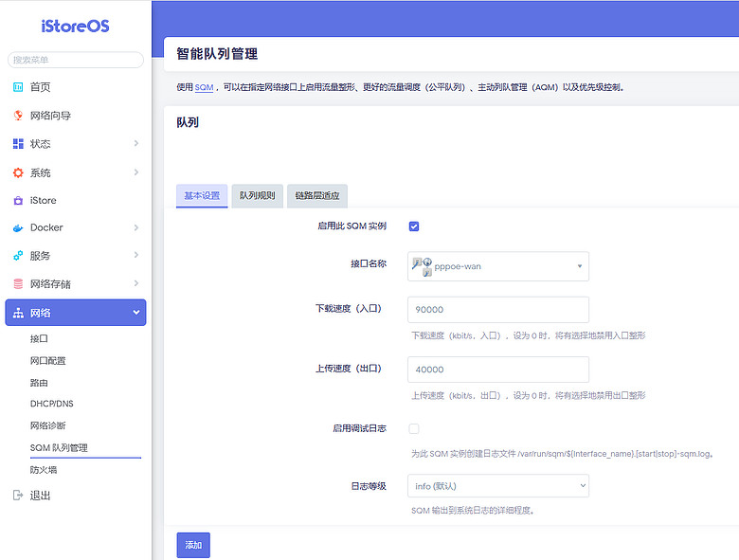
Task: Click the status (状态) grid icon
Action: [18, 144]
